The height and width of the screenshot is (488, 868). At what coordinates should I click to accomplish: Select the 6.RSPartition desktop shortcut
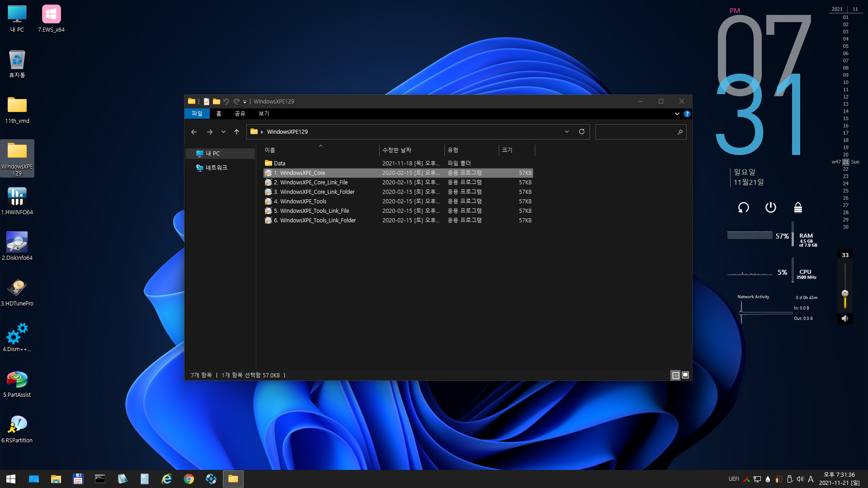17,429
